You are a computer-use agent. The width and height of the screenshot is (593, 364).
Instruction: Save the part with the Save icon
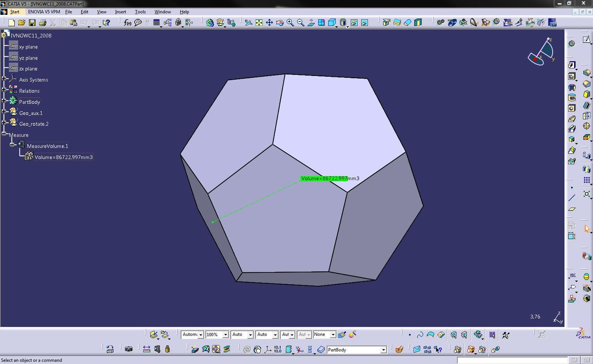click(x=32, y=22)
